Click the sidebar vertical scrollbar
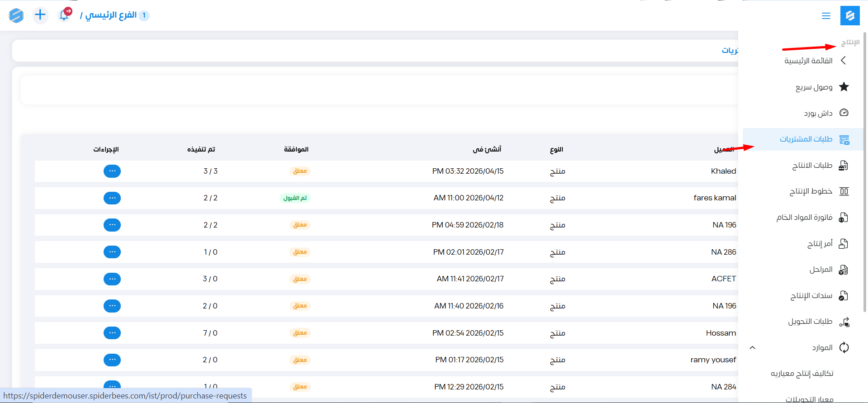 (x=865, y=172)
